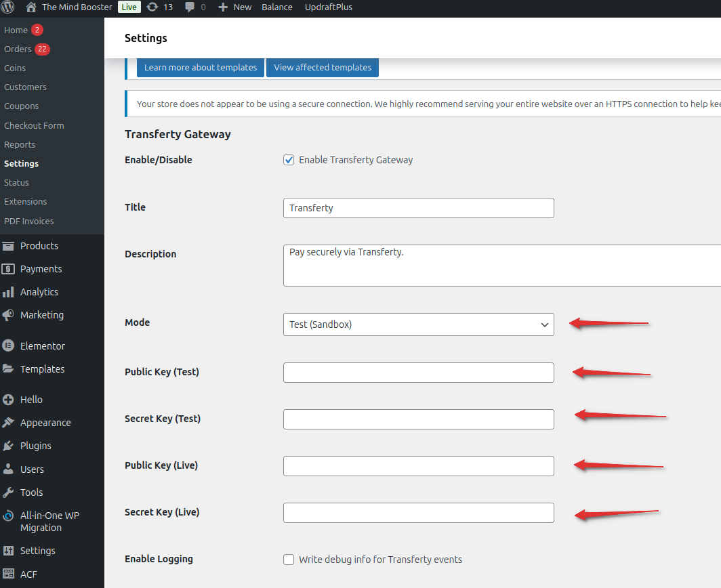721x588 pixels.
Task: Open the Mode dropdown
Action: click(419, 324)
